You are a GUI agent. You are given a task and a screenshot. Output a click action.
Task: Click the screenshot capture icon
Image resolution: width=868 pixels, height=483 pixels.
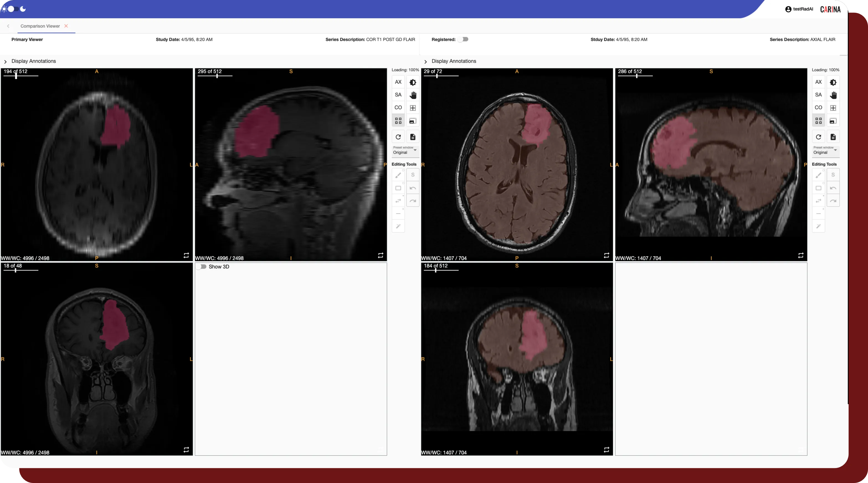[413, 120]
